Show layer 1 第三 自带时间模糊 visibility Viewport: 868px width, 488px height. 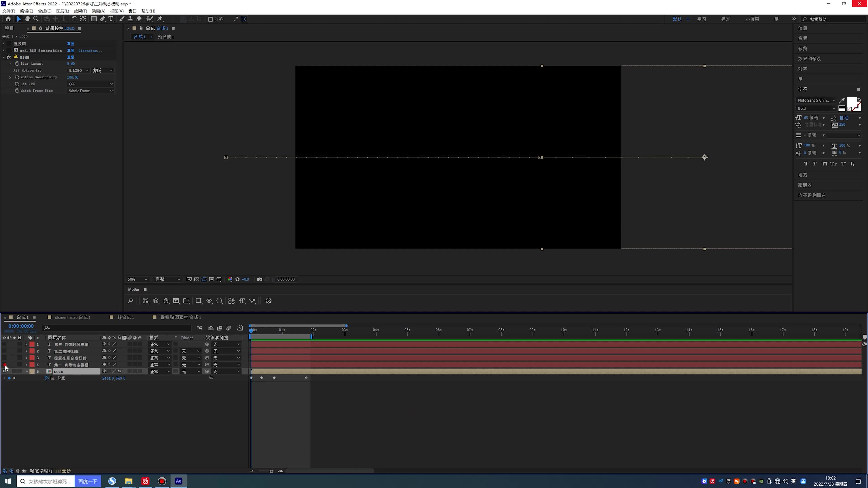(x=4, y=345)
